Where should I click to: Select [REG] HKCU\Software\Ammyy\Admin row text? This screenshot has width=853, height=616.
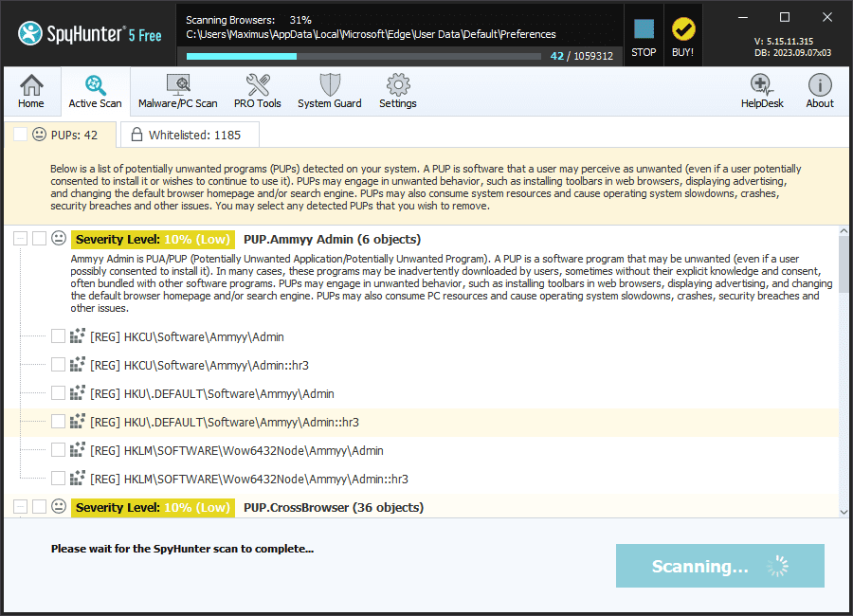pyautogui.click(x=187, y=337)
